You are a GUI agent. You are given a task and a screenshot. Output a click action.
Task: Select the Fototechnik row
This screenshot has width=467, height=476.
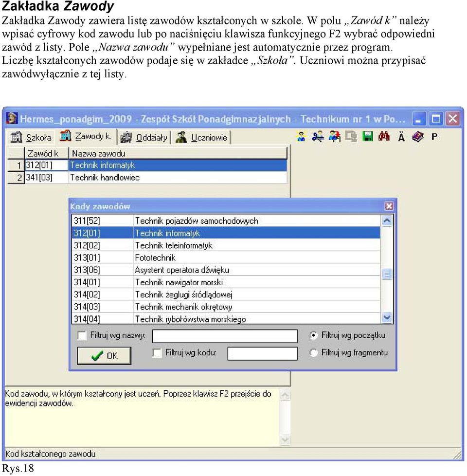pyautogui.click(x=256, y=257)
